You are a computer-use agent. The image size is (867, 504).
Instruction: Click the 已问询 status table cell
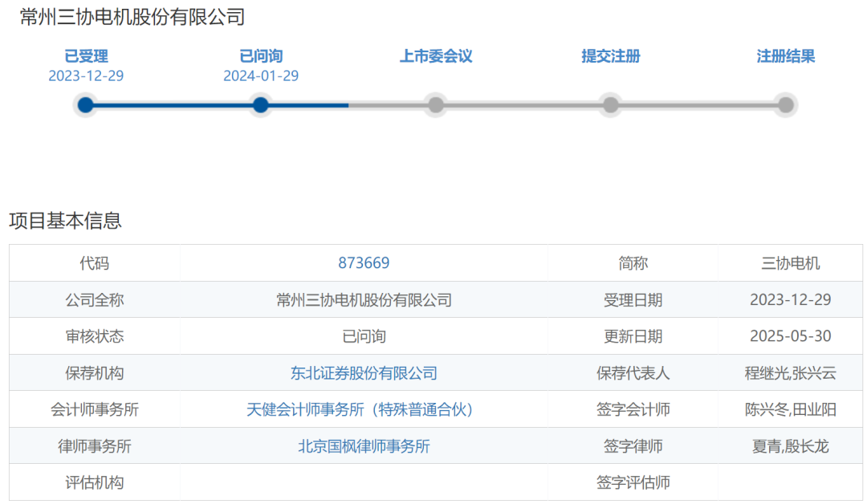tap(364, 336)
